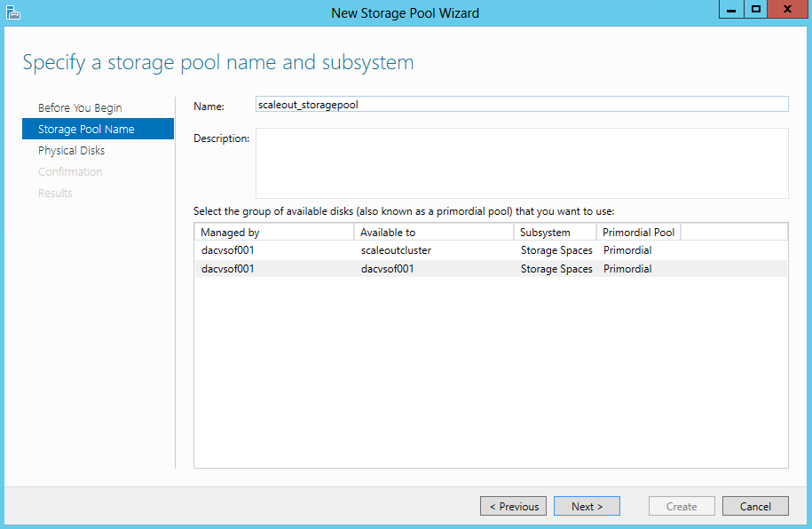This screenshot has height=529, width=812.
Task: Sort by the Managed by column header
Action: point(274,233)
